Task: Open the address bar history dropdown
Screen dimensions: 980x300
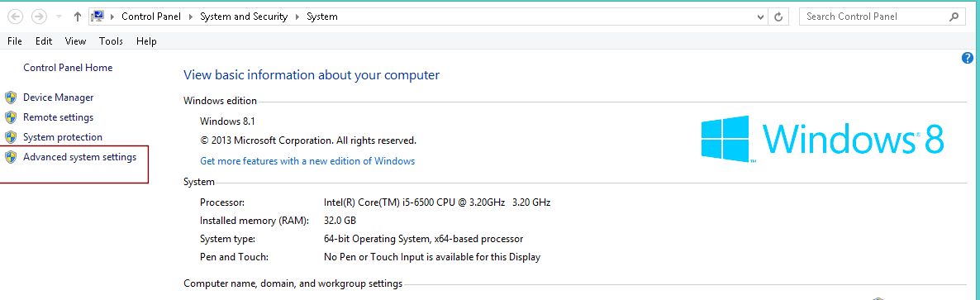Action: point(760,17)
